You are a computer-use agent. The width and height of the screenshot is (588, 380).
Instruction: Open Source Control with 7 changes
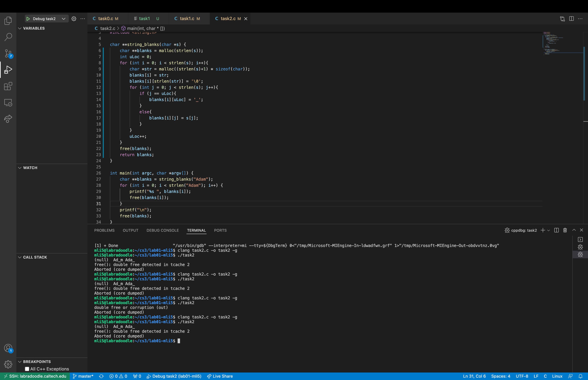tap(8, 53)
